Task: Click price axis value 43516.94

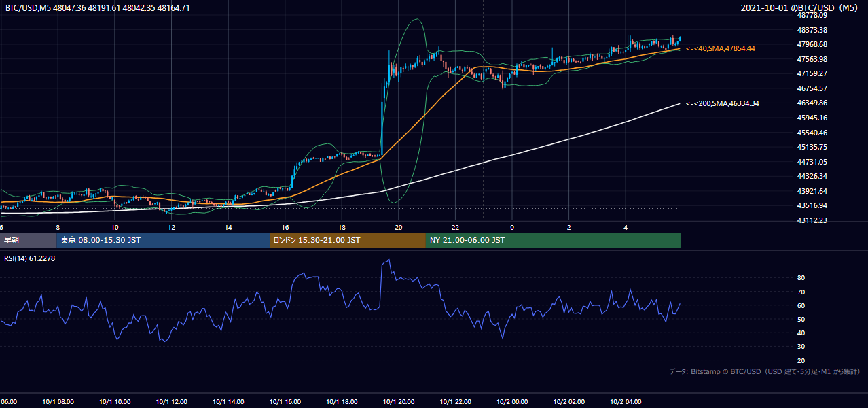Action: pos(812,205)
